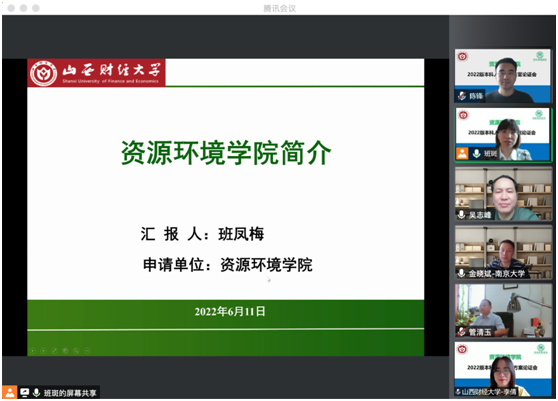This screenshot has height=401, width=558.
Task: Click the 班斑的屏幕共享 label
Action: (x=70, y=393)
